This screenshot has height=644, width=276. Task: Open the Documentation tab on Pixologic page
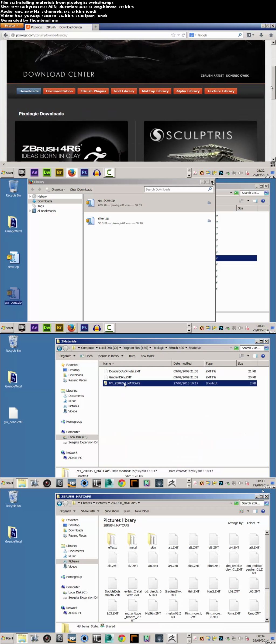click(59, 91)
